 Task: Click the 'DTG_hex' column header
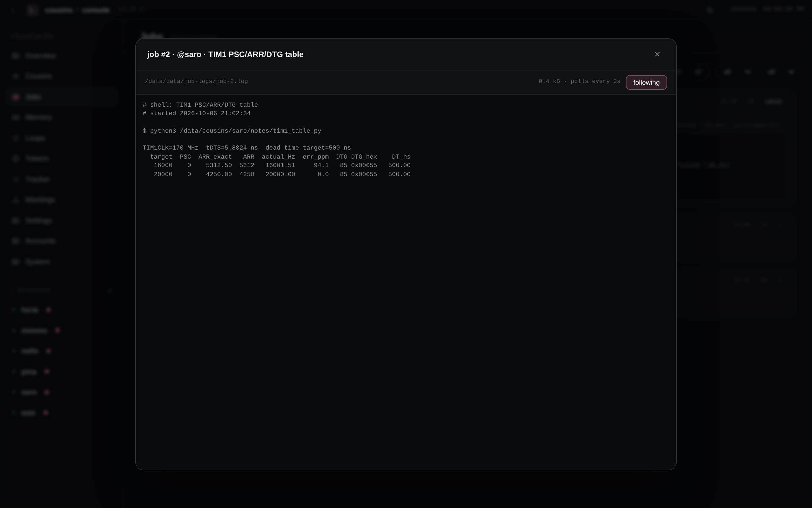[x=364, y=157]
